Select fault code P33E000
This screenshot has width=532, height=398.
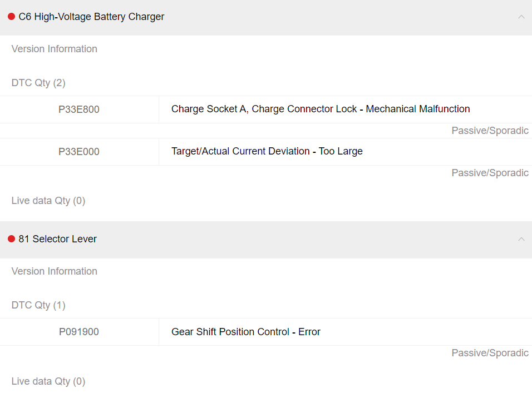pyautogui.click(x=78, y=151)
